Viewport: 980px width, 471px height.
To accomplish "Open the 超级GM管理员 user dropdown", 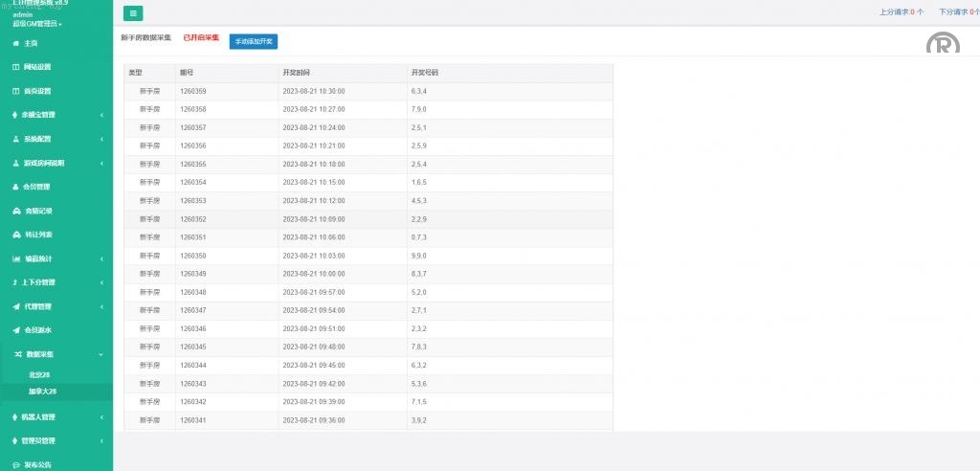I will coord(38,23).
